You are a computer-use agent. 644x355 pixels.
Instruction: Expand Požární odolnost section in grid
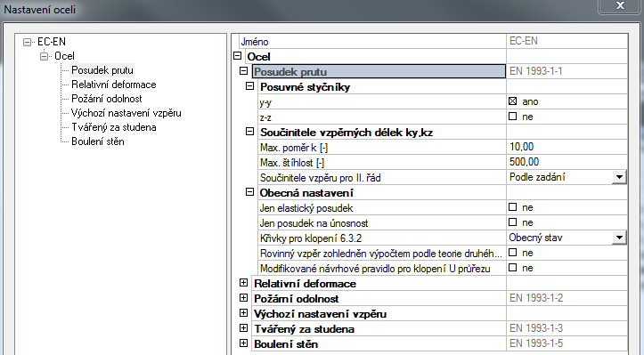(243, 298)
